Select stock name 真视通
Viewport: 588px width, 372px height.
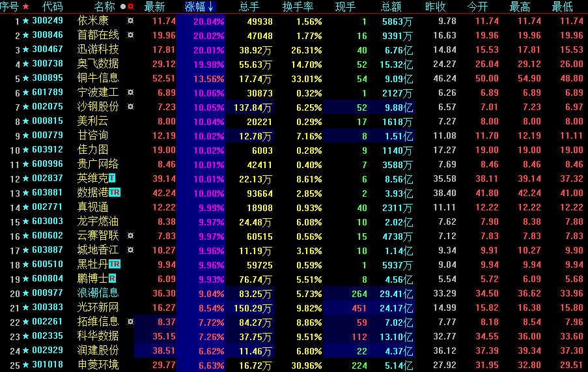[92, 207]
